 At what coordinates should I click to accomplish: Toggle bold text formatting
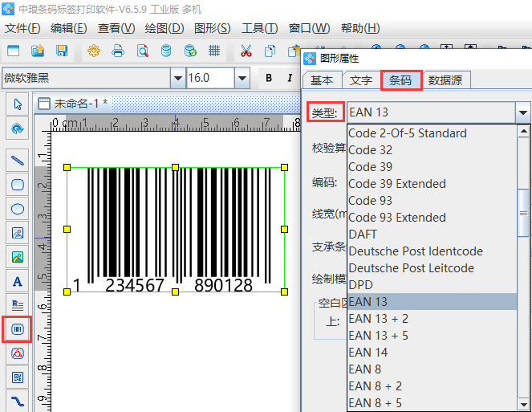click(x=268, y=78)
